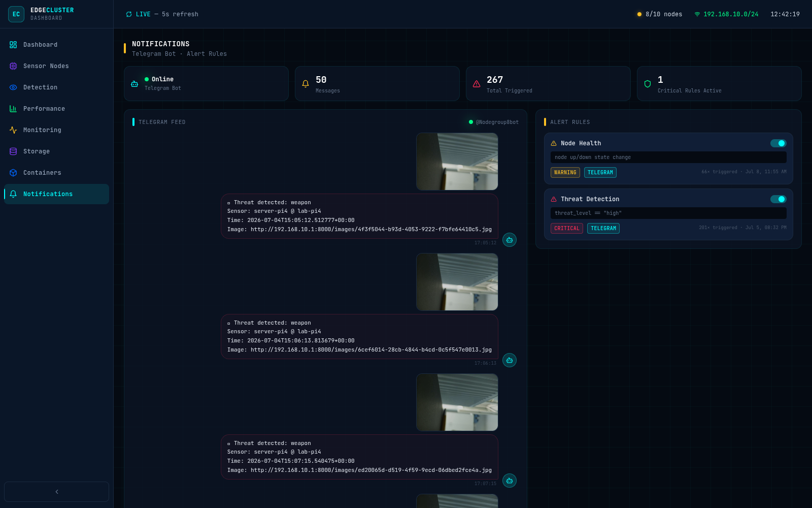Click the 8/10 nodes status indicator
This screenshot has height=508, width=812.
[x=660, y=14]
